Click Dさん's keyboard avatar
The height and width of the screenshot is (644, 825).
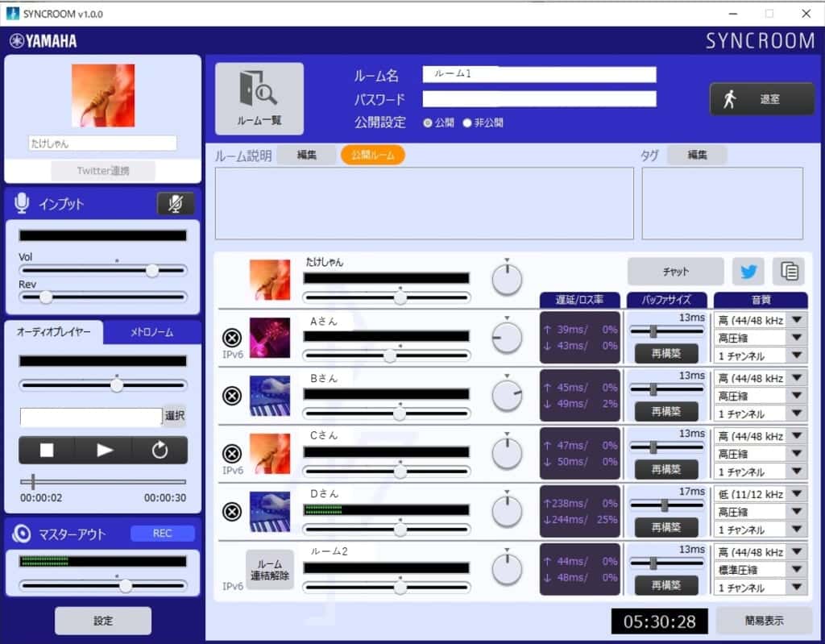pos(270,511)
